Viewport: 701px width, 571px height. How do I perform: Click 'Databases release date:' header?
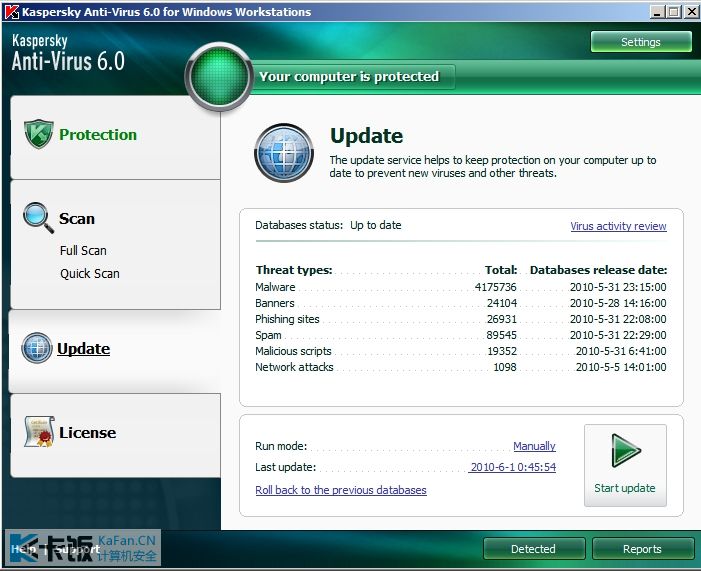(598, 270)
